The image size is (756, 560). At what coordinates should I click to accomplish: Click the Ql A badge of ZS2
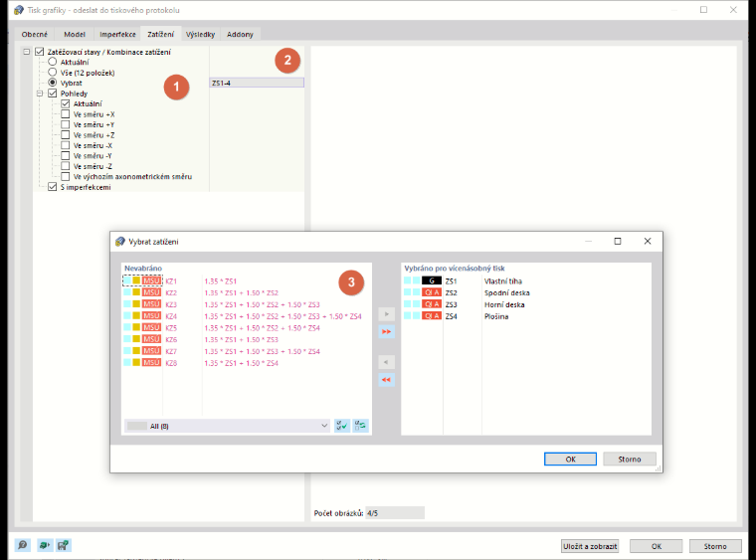coord(432,292)
